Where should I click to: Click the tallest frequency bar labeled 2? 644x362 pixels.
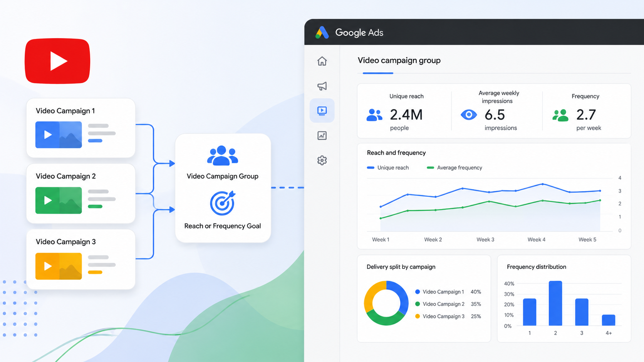[x=555, y=303]
